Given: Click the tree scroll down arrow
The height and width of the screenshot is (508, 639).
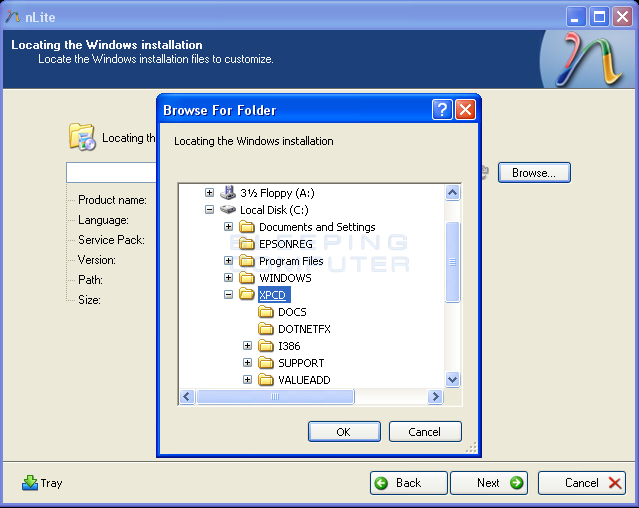Looking at the screenshot, I should coord(452,380).
